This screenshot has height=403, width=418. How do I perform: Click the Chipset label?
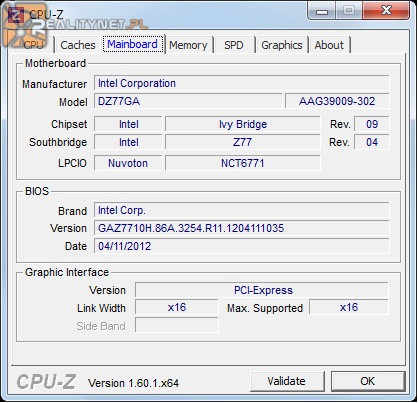[69, 124]
